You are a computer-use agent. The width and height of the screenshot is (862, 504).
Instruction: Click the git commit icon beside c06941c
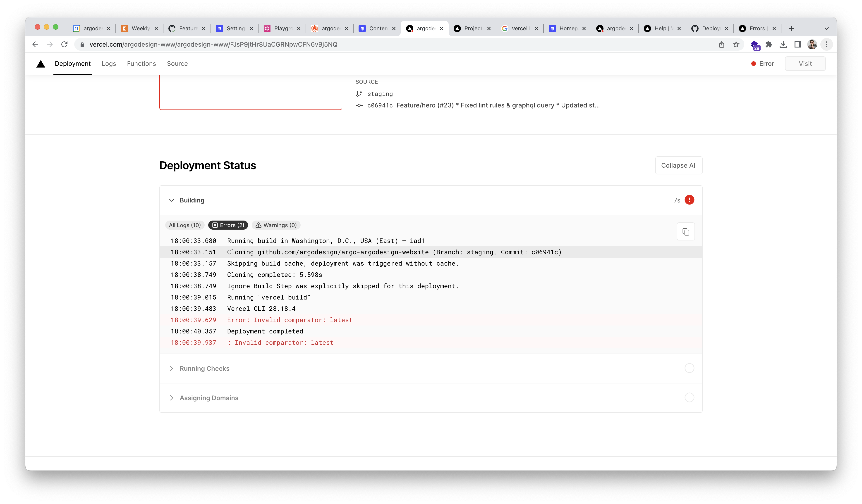[359, 105]
